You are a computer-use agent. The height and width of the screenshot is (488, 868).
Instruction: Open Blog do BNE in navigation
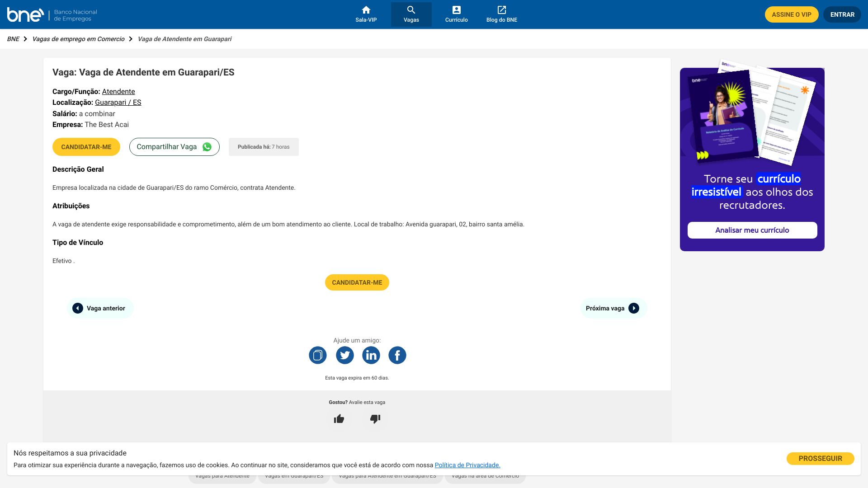pos(502,14)
